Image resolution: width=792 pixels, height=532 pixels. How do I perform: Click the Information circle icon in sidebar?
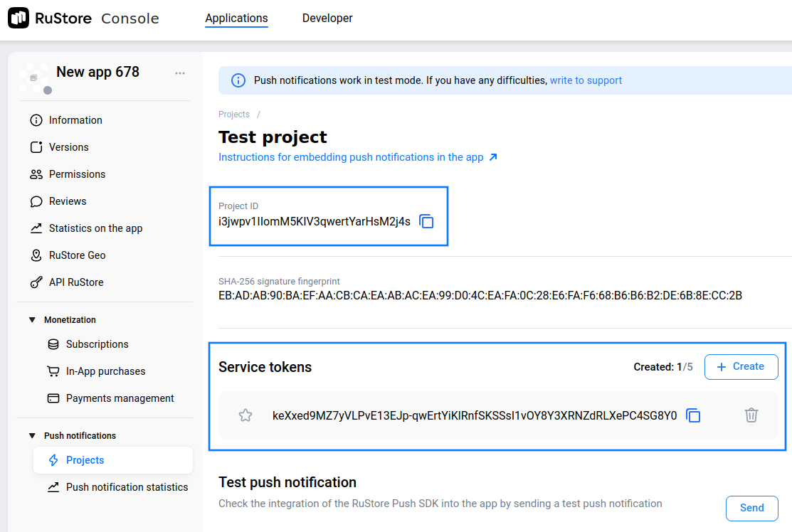tap(36, 120)
